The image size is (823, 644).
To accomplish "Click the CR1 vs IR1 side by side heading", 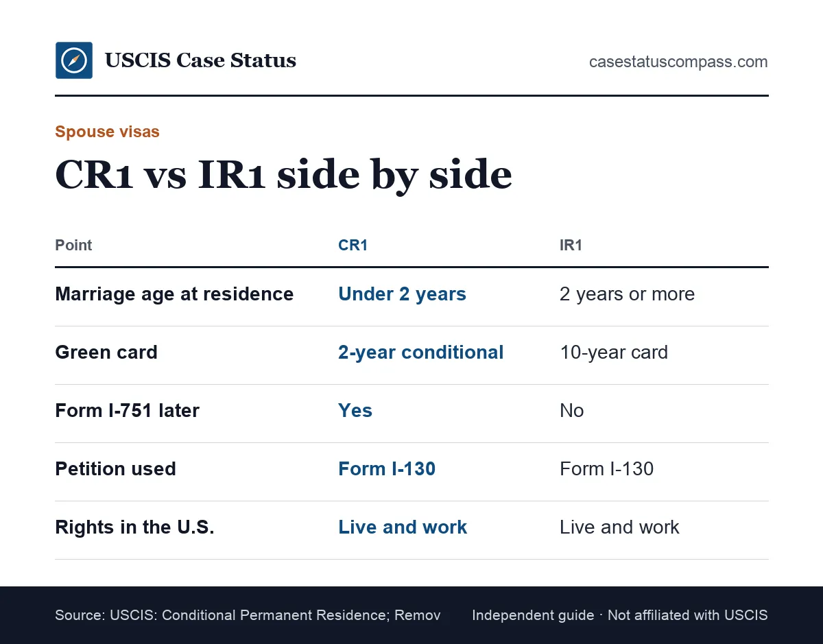I will click(x=283, y=174).
